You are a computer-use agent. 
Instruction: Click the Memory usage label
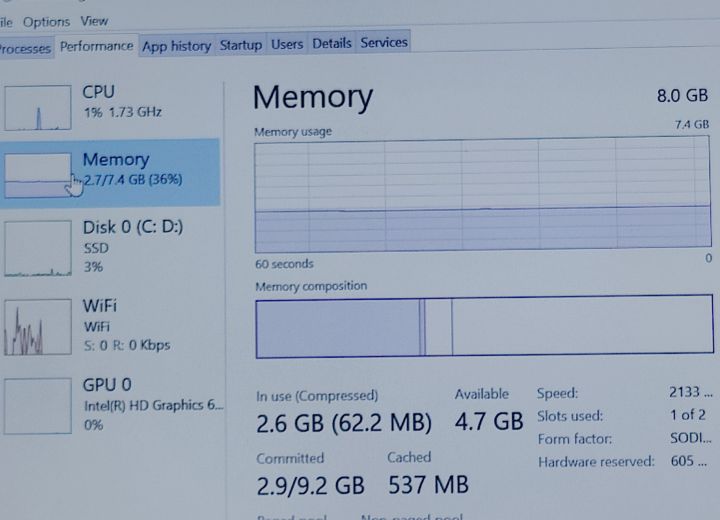pyautogui.click(x=293, y=132)
